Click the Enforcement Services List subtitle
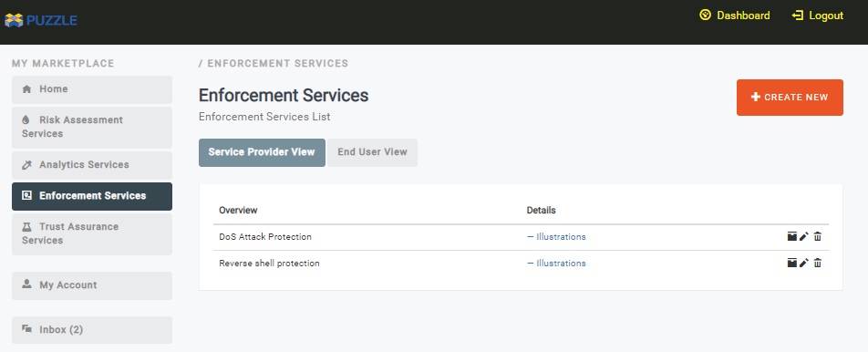The height and width of the screenshot is (352, 868). coord(264,117)
